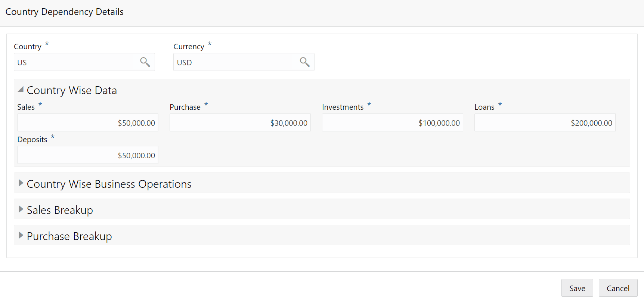This screenshot has width=644, height=305.
Task: Click the Currency input field
Action: [x=233, y=62]
